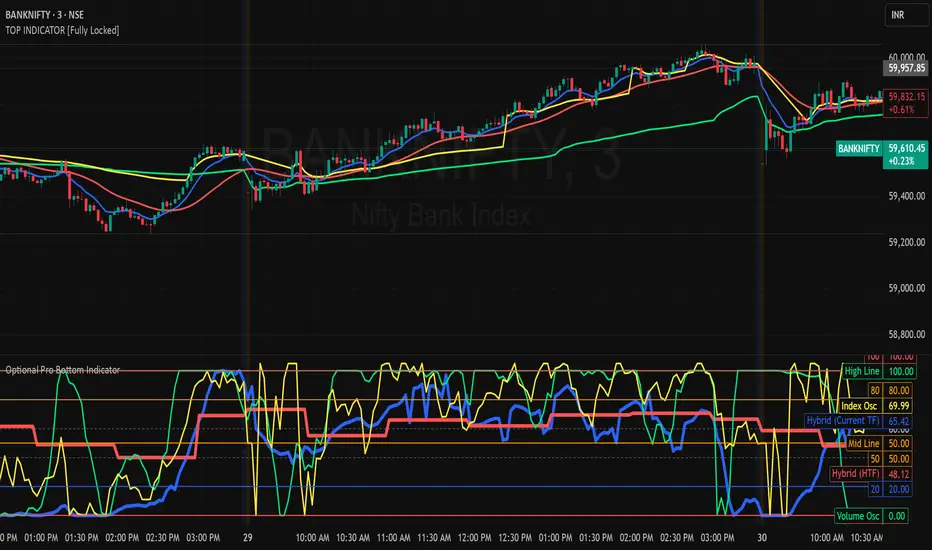Click the 59,200.00 price axis value
932x550 pixels.
click(x=906, y=242)
